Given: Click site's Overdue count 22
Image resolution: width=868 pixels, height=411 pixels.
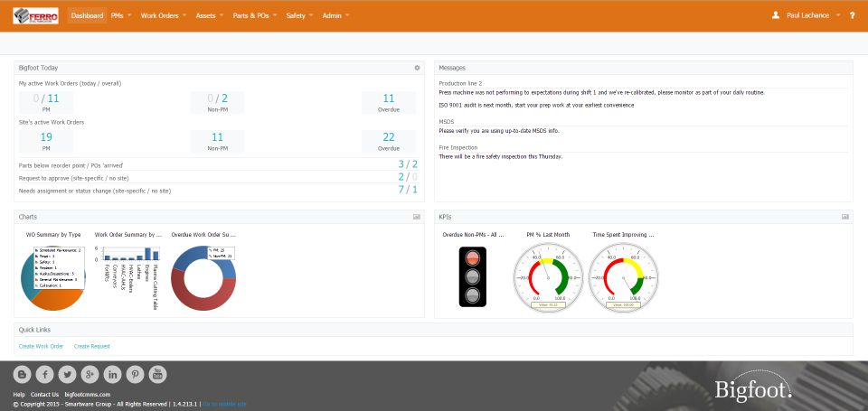Looking at the screenshot, I should [x=389, y=137].
